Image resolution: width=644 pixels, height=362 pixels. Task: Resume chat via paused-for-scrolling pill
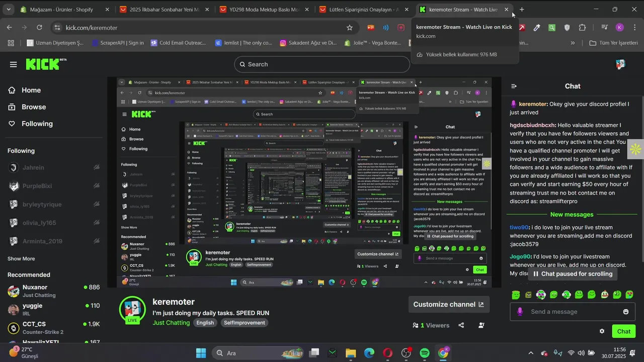[573, 274]
